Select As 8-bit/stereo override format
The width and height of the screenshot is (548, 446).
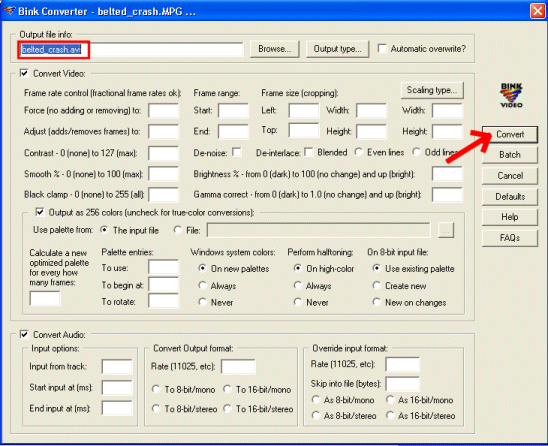pyautogui.click(x=316, y=415)
